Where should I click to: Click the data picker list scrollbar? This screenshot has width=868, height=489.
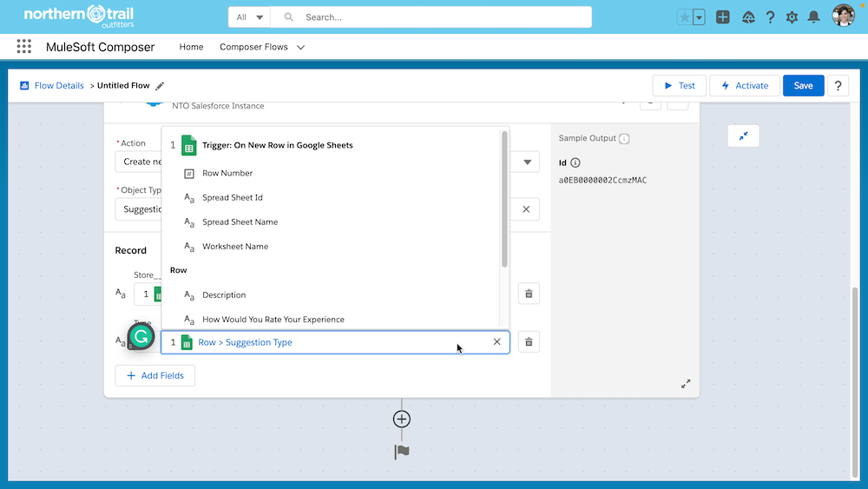pyautogui.click(x=504, y=200)
